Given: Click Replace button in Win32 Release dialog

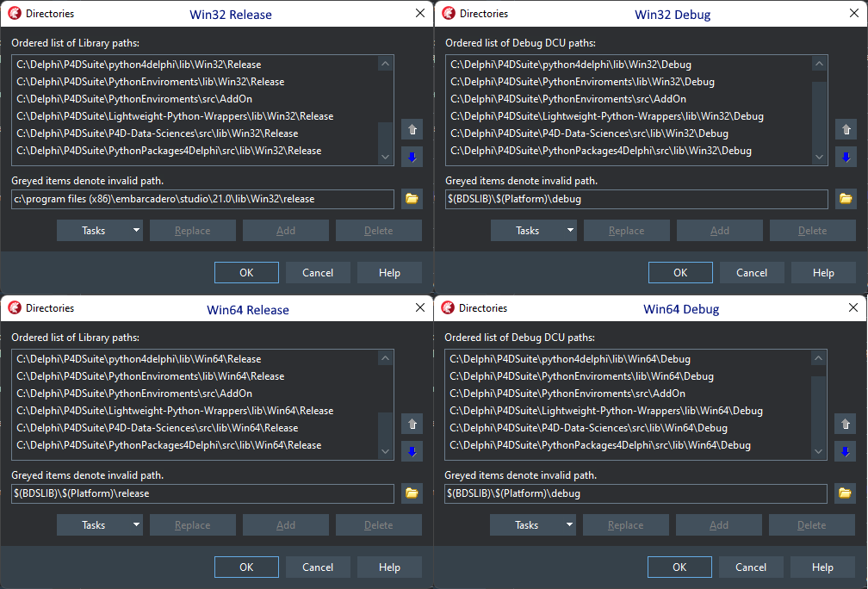Looking at the screenshot, I should (x=193, y=230).
